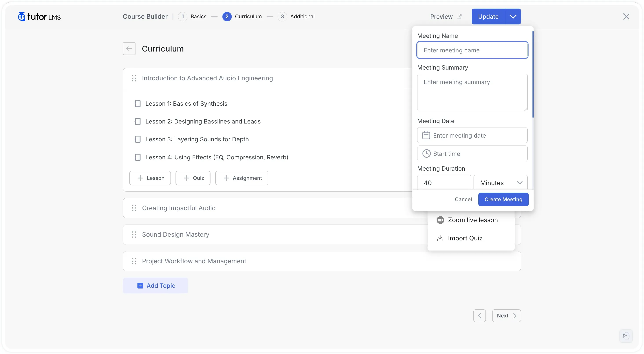Click the Start time field
The width and height of the screenshot is (644, 354).
(x=472, y=153)
